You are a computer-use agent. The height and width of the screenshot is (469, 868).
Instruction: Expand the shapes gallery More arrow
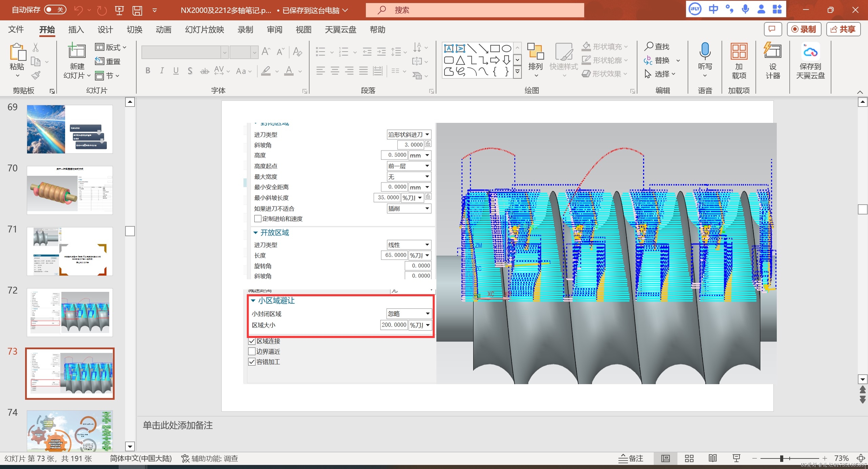point(517,72)
